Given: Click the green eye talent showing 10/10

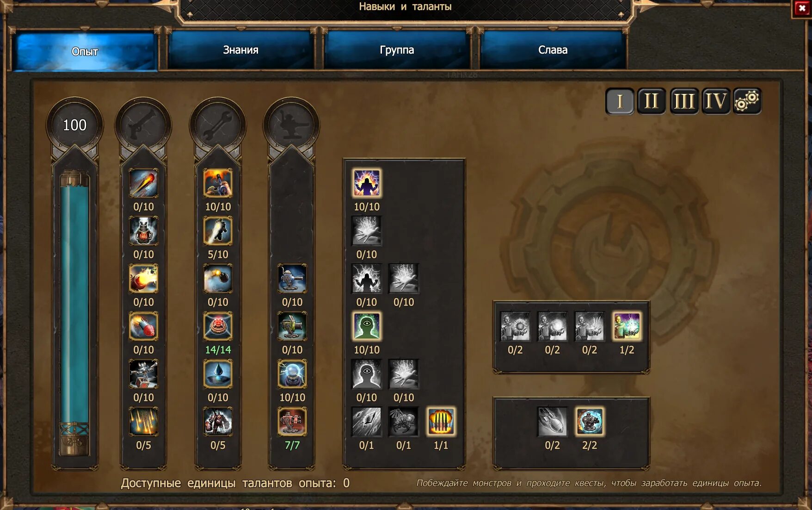Looking at the screenshot, I should point(367,326).
